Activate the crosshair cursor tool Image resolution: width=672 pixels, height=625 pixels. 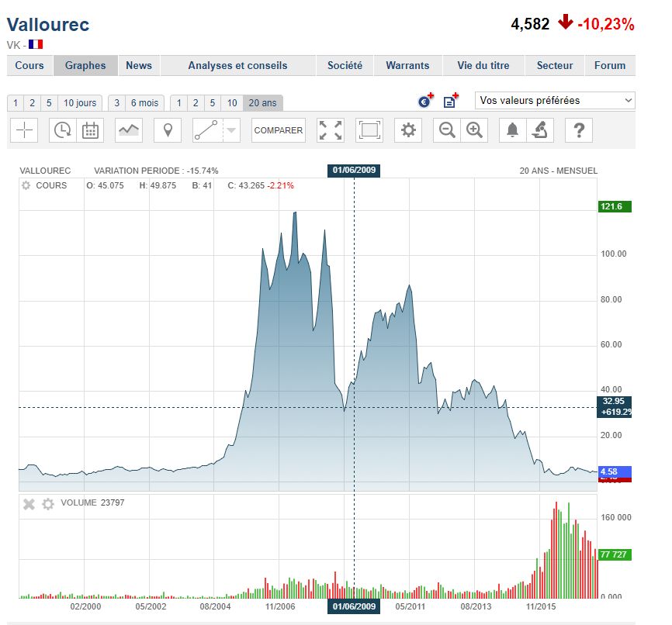[x=24, y=129]
